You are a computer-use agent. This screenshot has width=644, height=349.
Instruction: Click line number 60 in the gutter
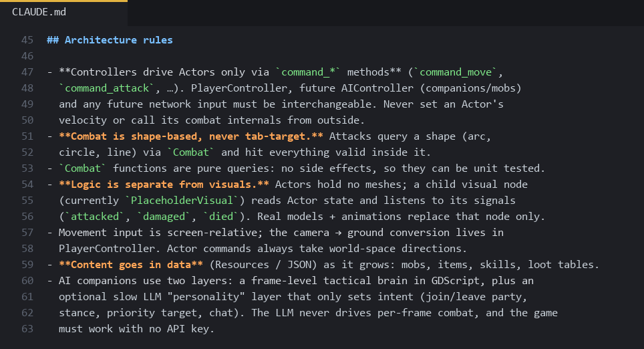pyautogui.click(x=27, y=281)
